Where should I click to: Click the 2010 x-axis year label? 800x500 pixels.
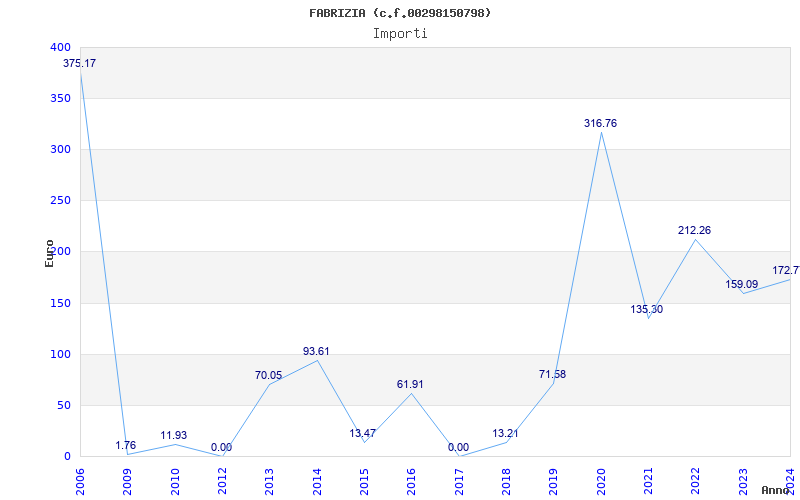[x=174, y=482]
